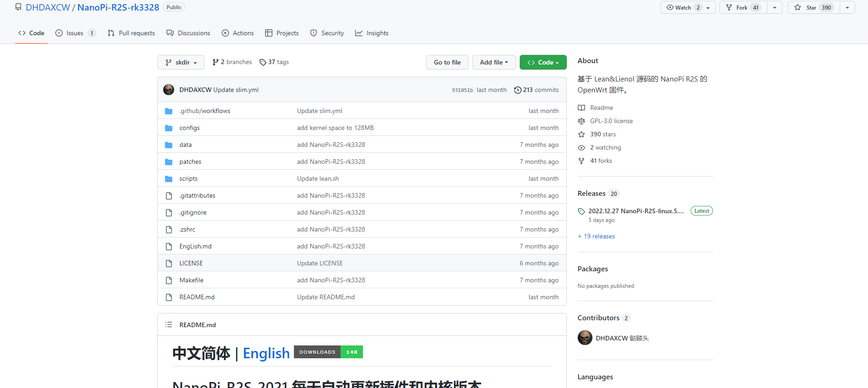Open the English README link
Viewport: 868px width, 388px height.
(266, 353)
